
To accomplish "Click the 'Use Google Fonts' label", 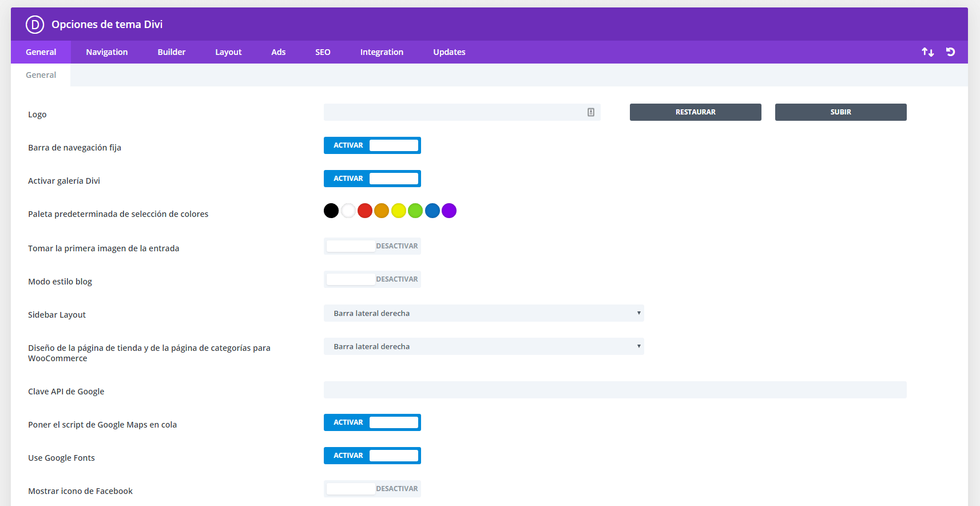I will (62, 458).
